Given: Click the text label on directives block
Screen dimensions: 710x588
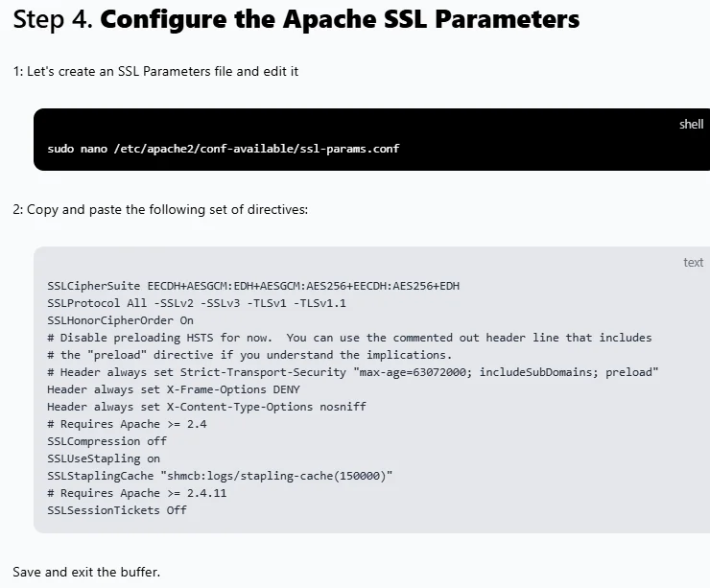Looking at the screenshot, I should [694, 263].
